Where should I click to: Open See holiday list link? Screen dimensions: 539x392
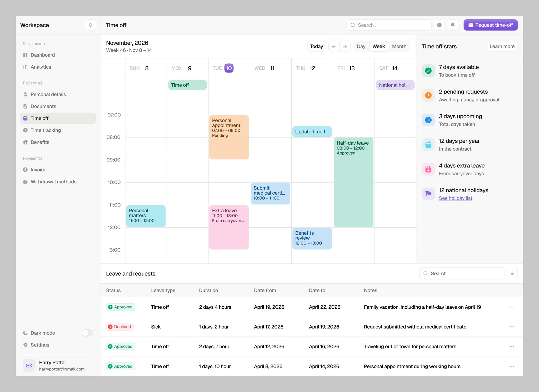click(x=456, y=198)
